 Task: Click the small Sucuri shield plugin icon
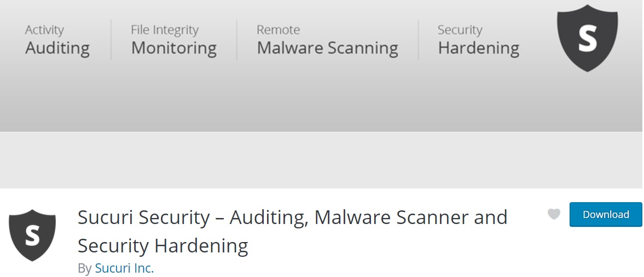point(32,235)
